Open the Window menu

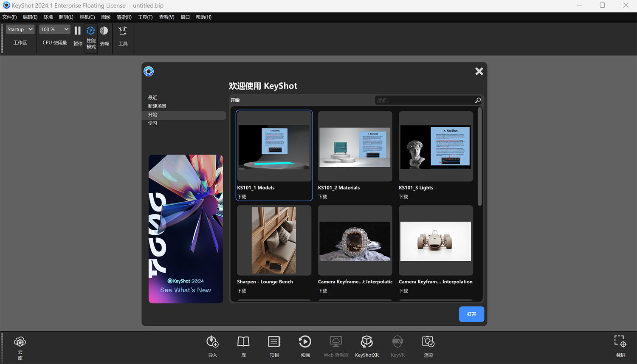click(185, 17)
